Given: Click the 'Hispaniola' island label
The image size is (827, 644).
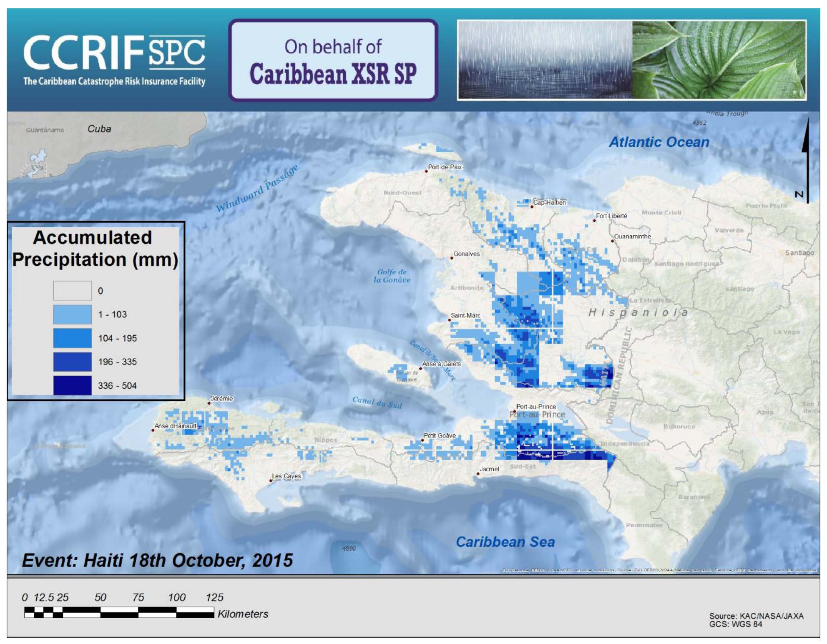Looking at the screenshot, I should pos(638,312).
